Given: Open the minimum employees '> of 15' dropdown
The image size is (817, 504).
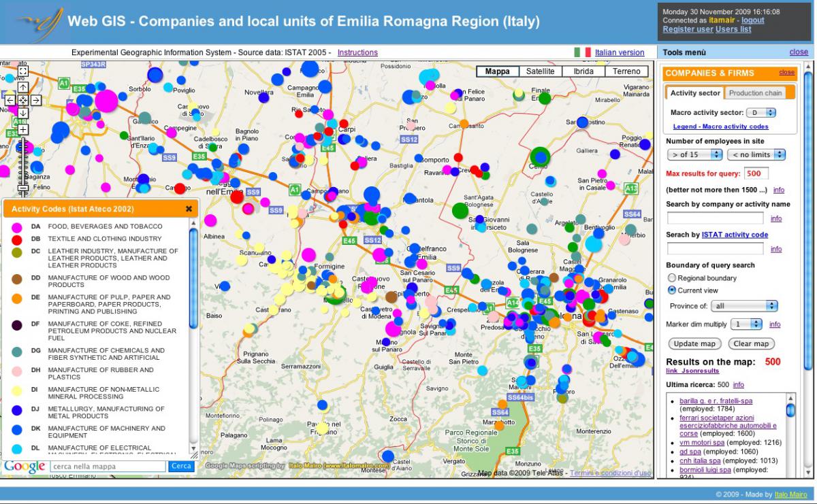Looking at the screenshot, I should [x=694, y=154].
